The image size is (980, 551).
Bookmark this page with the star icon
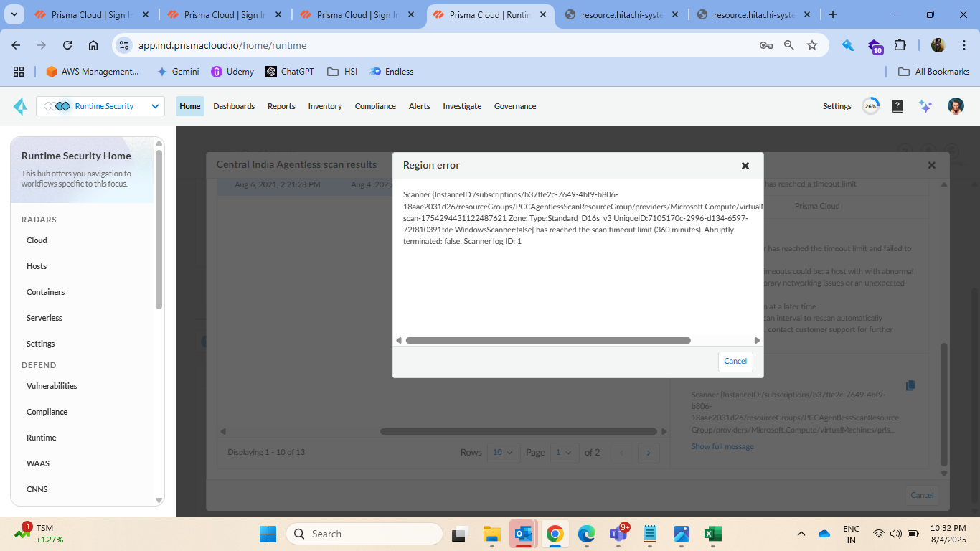click(x=812, y=45)
